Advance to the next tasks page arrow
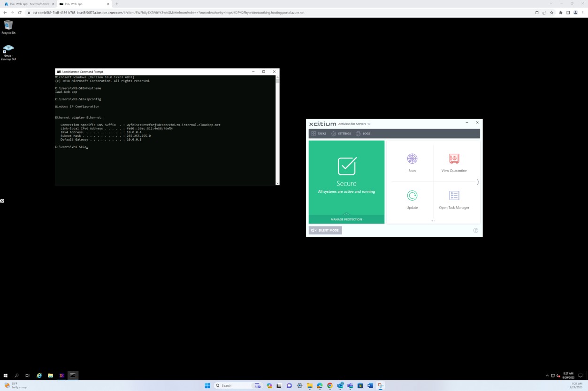 pos(477,182)
